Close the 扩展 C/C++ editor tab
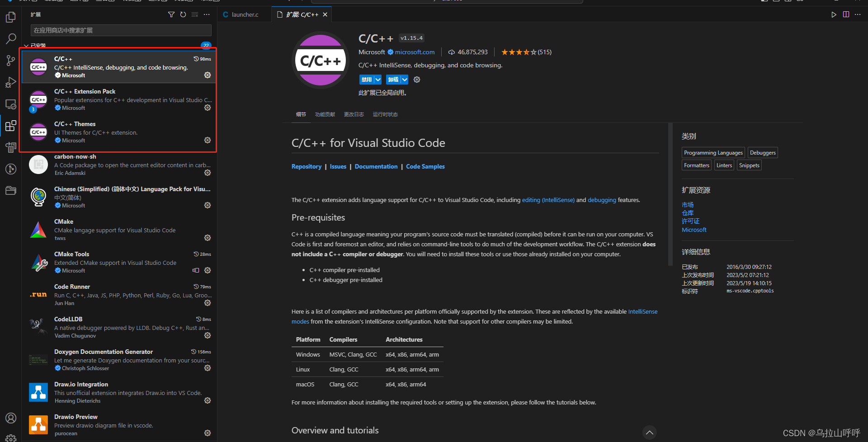 click(x=325, y=15)
